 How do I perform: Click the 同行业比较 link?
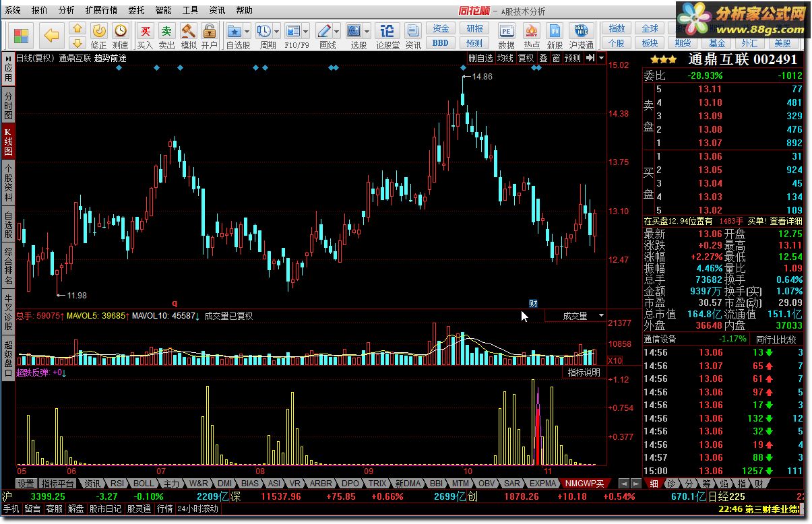[776, 339]
